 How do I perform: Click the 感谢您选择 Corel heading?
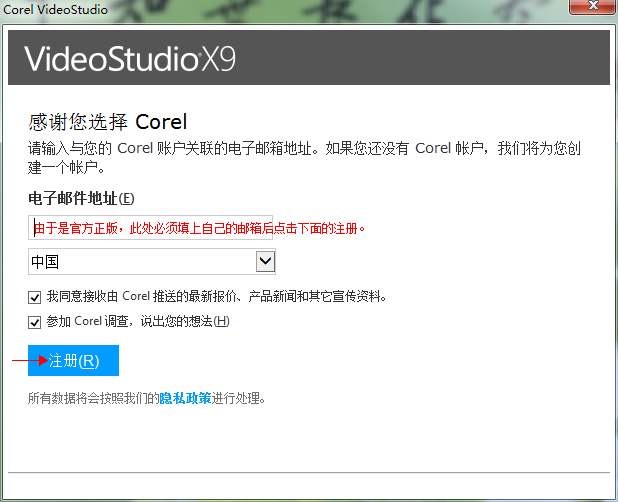[107, 122]
